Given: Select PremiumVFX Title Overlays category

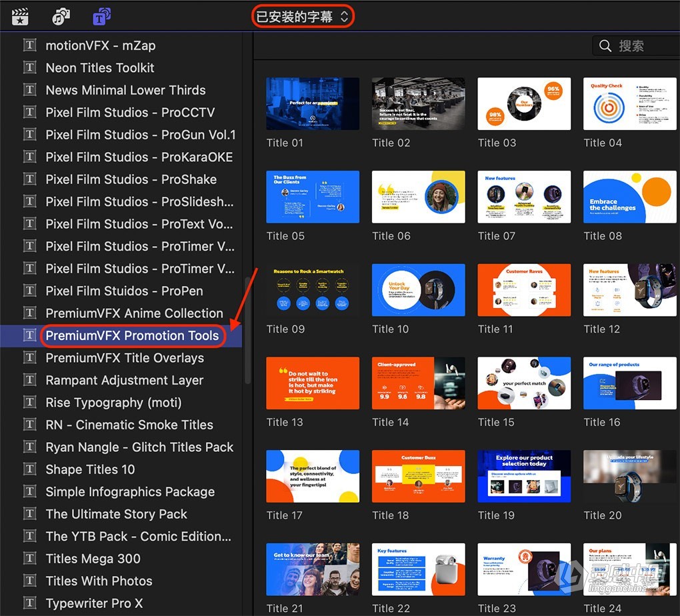Looking at the screenshot, I should (x=125, y=358).
